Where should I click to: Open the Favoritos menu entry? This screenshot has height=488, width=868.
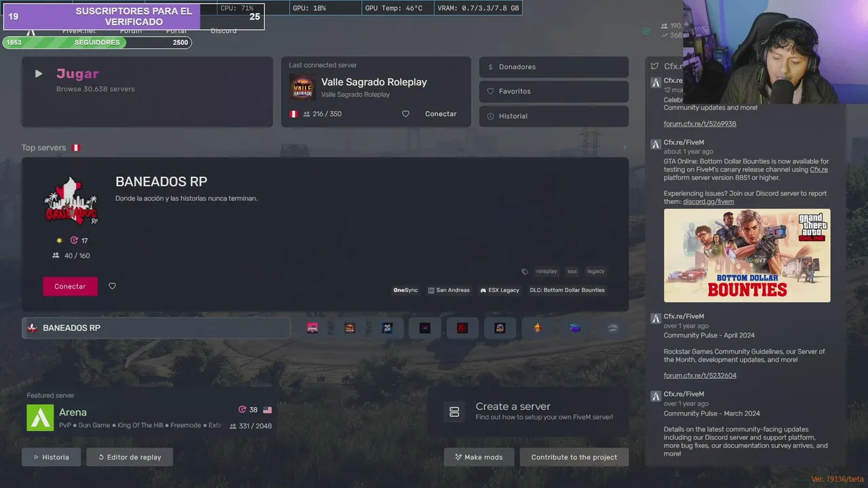click(554, 91)
